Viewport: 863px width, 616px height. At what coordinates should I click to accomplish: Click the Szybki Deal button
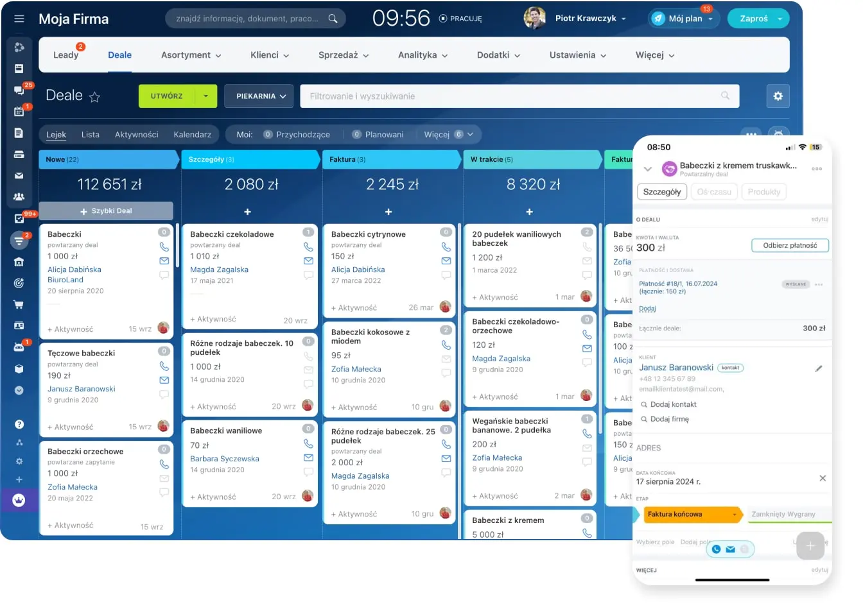tap(106, 211)
